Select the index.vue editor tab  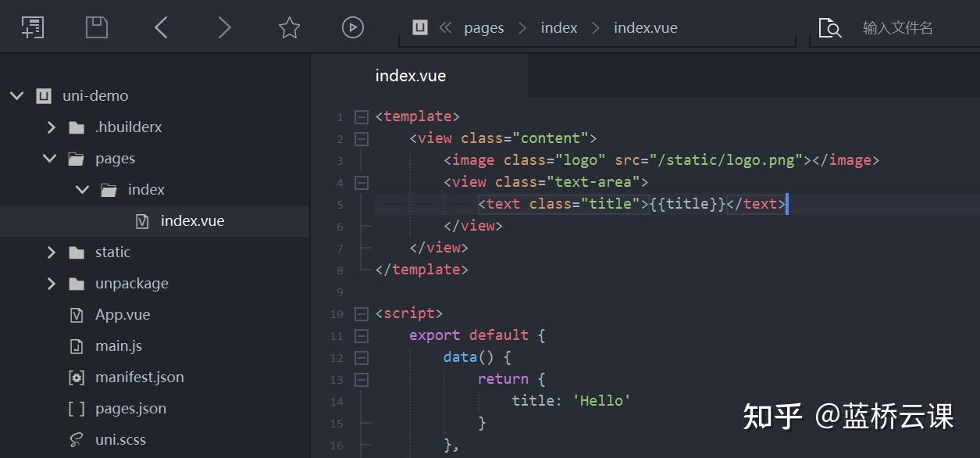[x=411, y=76]
